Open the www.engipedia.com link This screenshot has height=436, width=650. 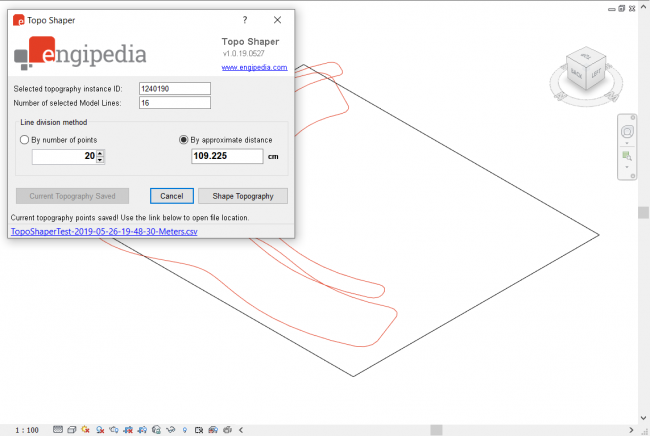(x=254, y=68)
